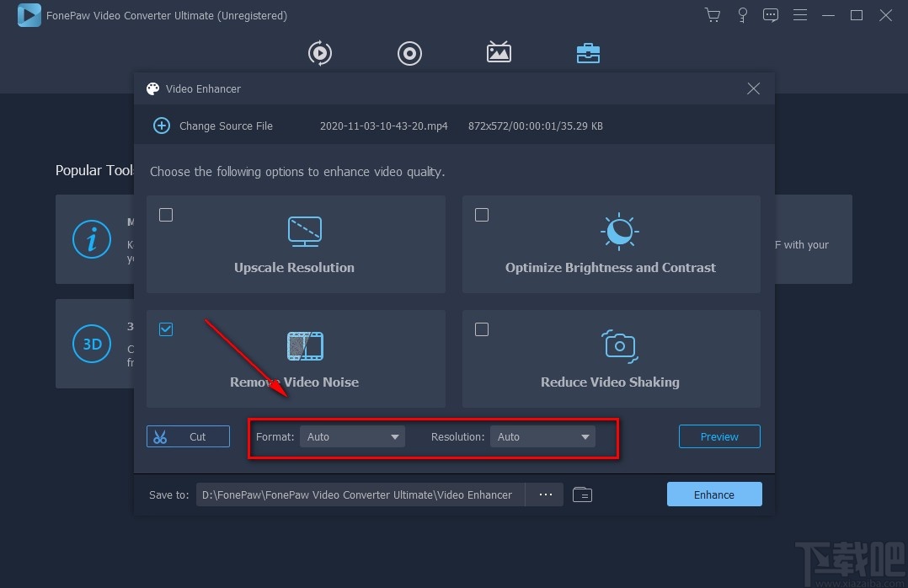
Task: Close the Video Enhancer dialog
Action: (x=753, y=88)
